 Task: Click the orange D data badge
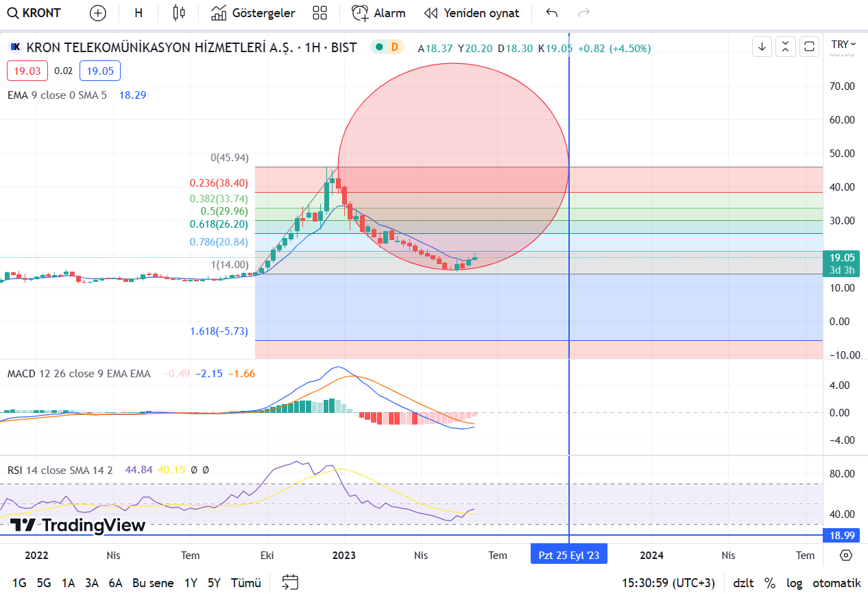394,47
